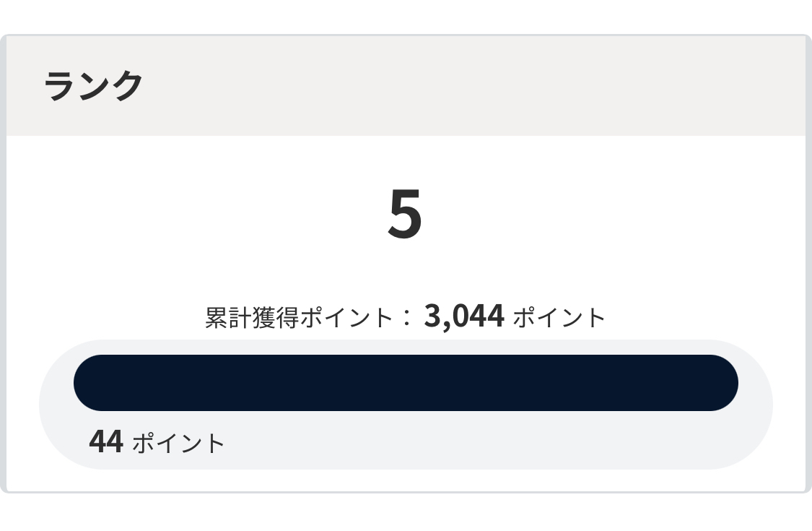Viewport: 812px width, 531px height.
Task: Click the 獲得 characters in points label
Action: pos(276,317)
